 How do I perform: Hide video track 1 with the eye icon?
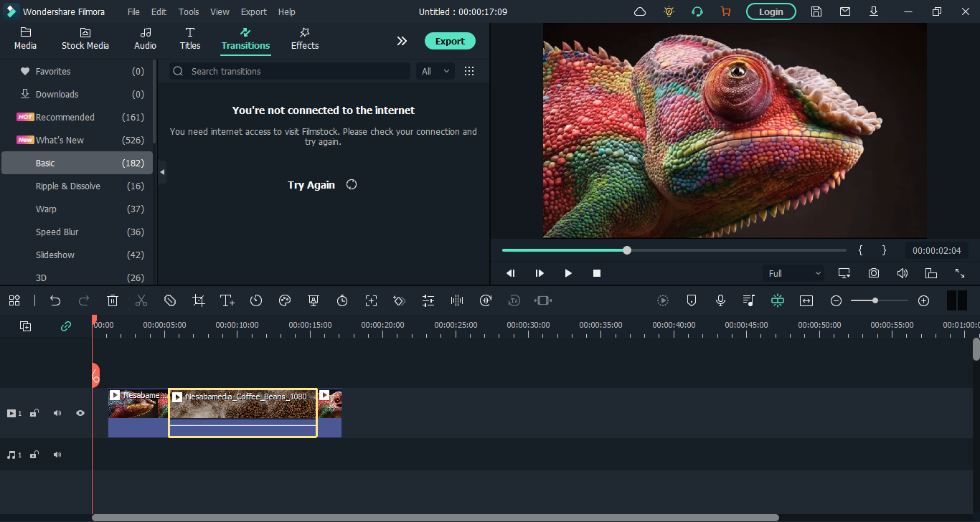(x=80, y=413)
